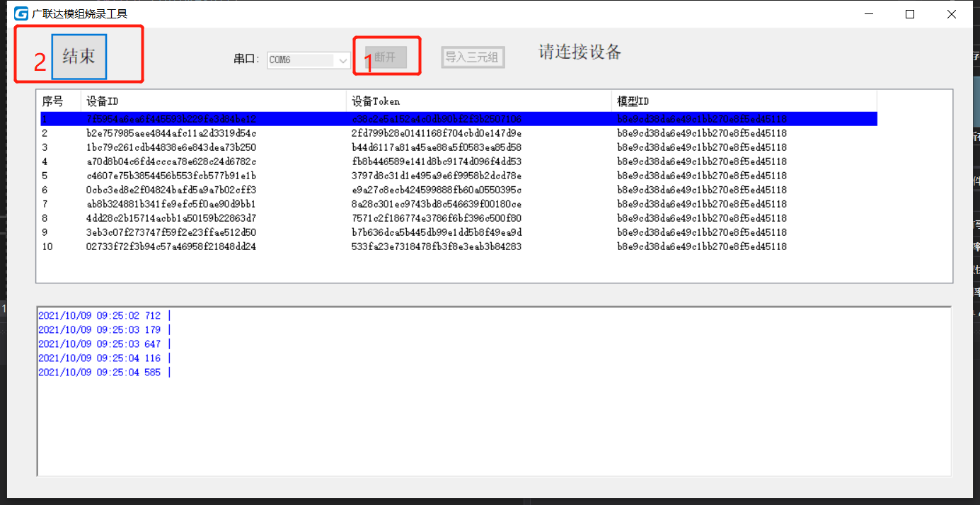Select the highlighted row 1 in device list

click(x=171, y=119)
